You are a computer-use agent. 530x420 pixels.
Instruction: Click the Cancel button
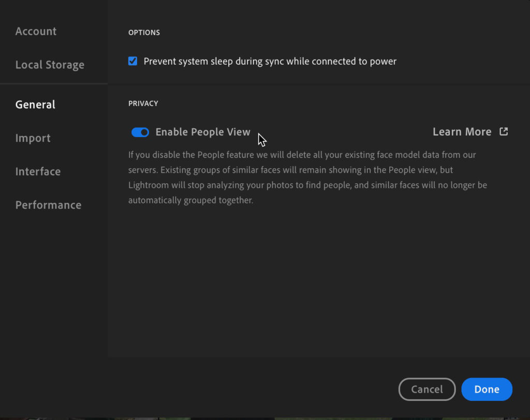click(427, 389)
